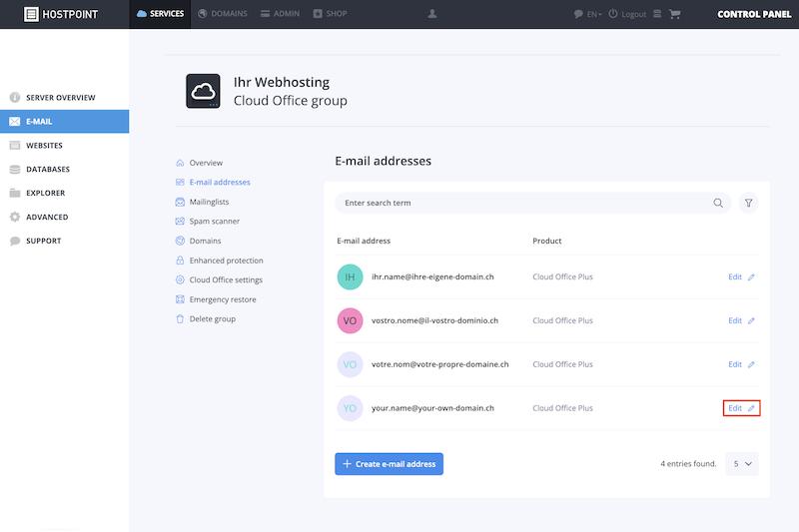Click the pink VO avatar for vostro.nome
This screenshot has width=799, height=532.
(351, 320)
